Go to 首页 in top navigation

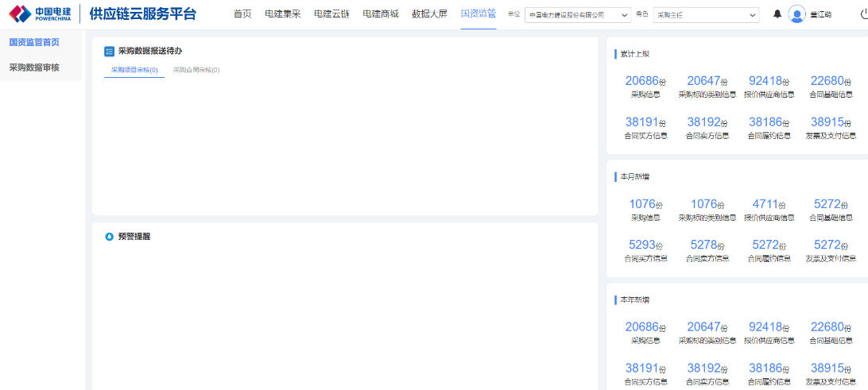pos(242,14)
